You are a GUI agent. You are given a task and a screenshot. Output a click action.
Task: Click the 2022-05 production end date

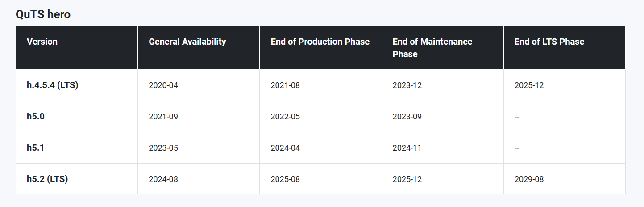[285, 117]
